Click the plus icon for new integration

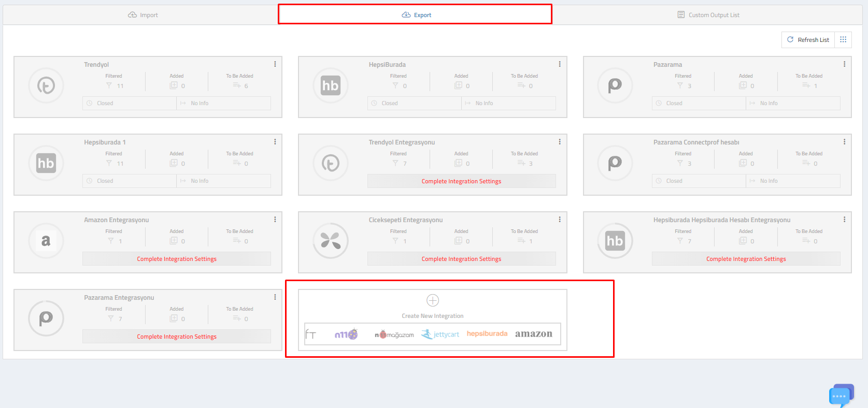pos(433,300)
